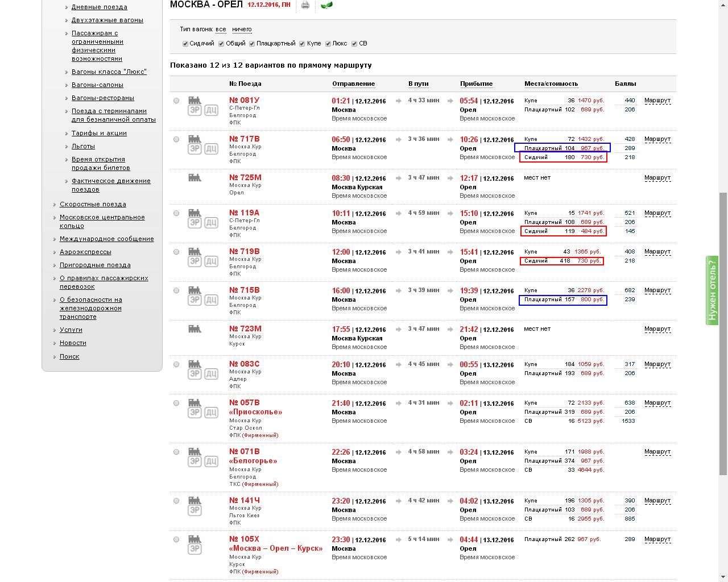This screenshot has height=582, width=728.
Task: Click the train icon for train 725М
Action: 195,178
